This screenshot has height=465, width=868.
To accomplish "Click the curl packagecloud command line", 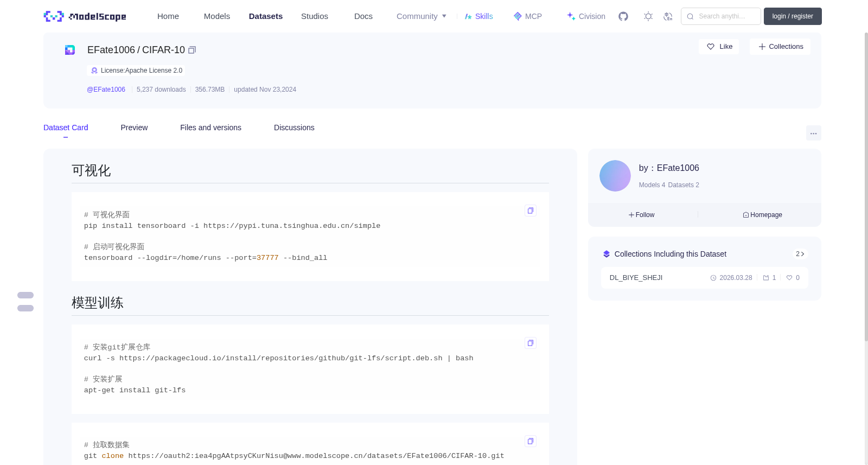I will (279, 358).
